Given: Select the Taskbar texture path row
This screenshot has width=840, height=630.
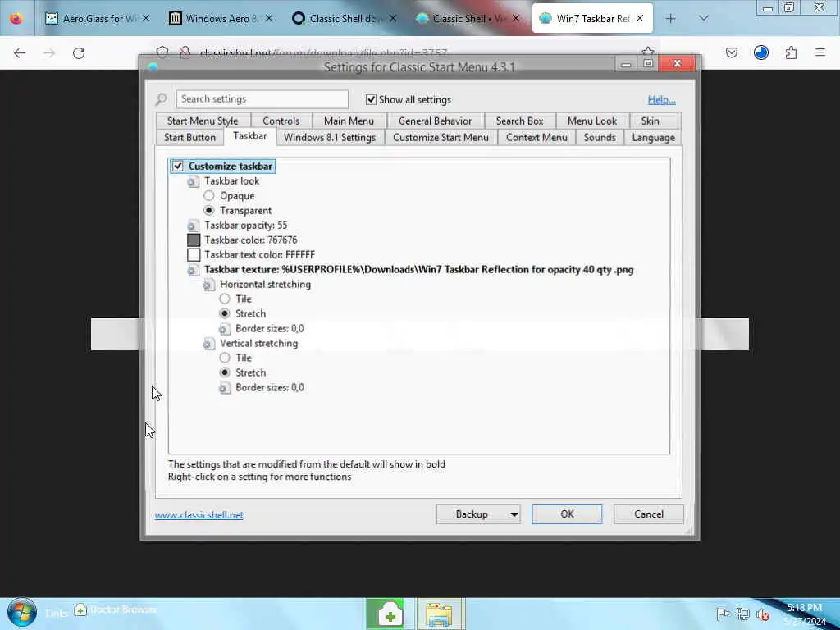Looking at the screenshot, I should point(418,269).
